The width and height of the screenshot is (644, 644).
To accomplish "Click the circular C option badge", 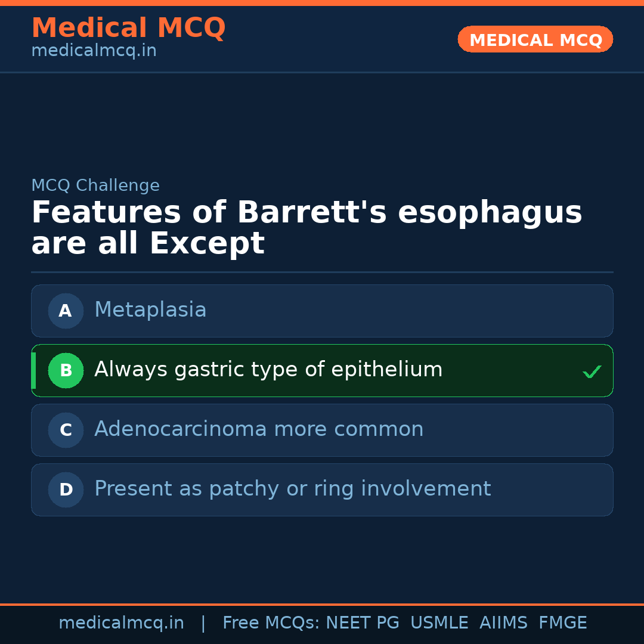I will pos(66,430).
